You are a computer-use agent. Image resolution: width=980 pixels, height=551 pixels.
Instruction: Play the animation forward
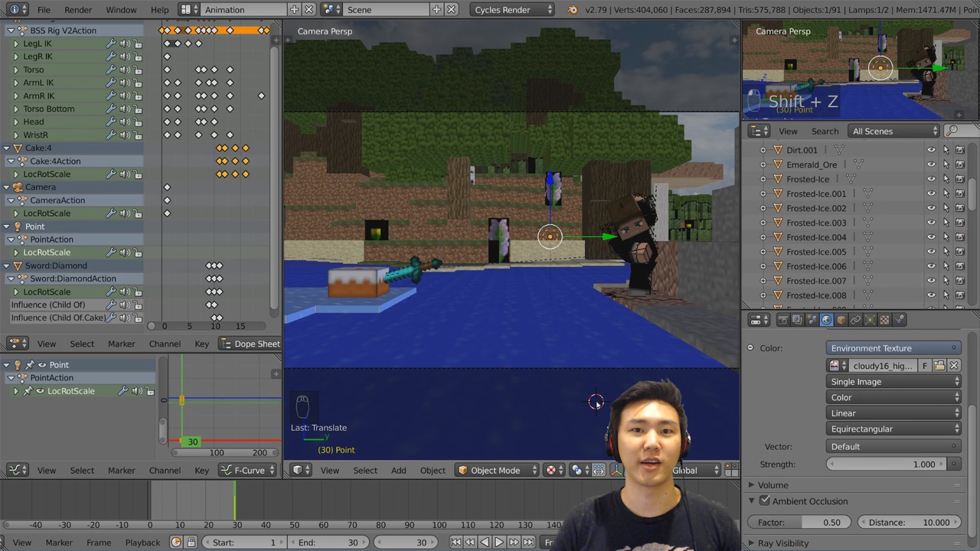click(x=498, y=543)
